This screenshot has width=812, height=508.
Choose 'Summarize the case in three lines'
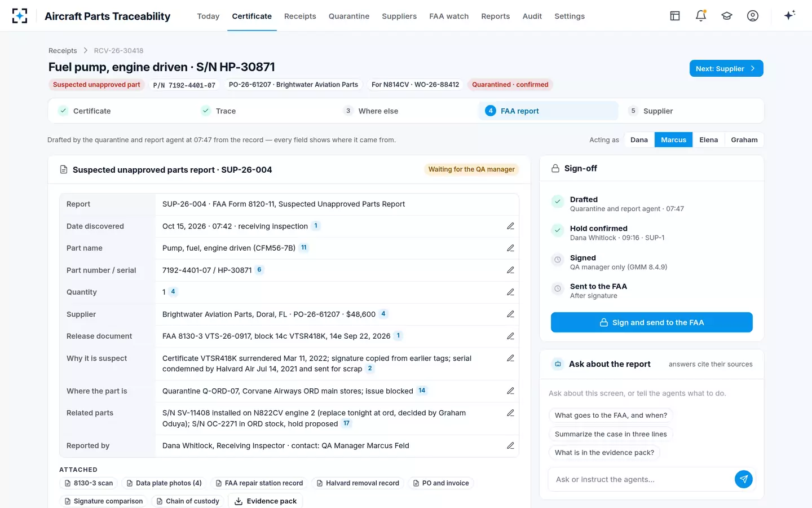click(611, 434)
